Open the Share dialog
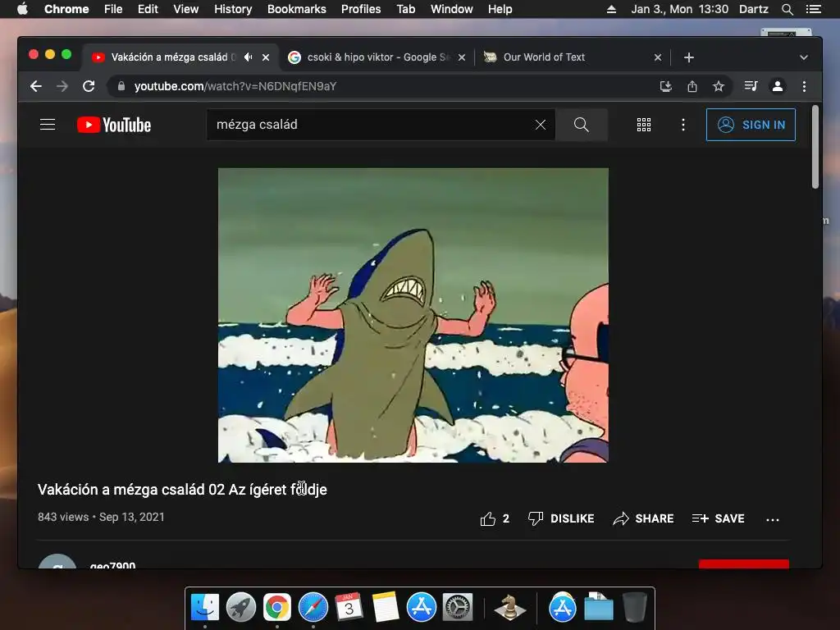The image size is (840, 630). 643,518
